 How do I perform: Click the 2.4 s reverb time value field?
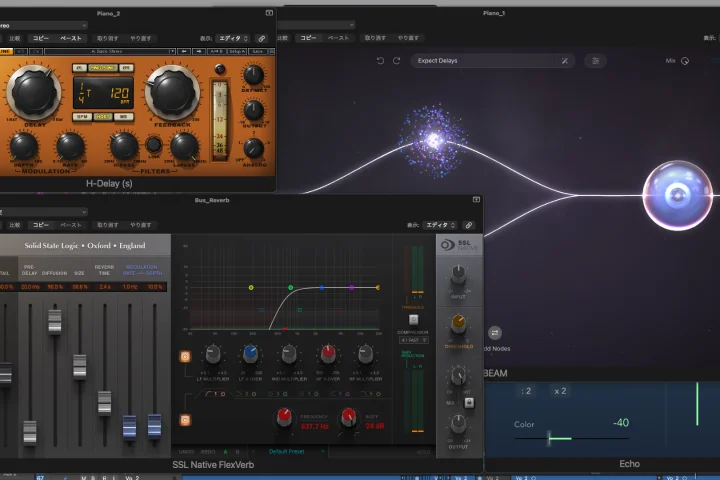click(x=105, y=287)
